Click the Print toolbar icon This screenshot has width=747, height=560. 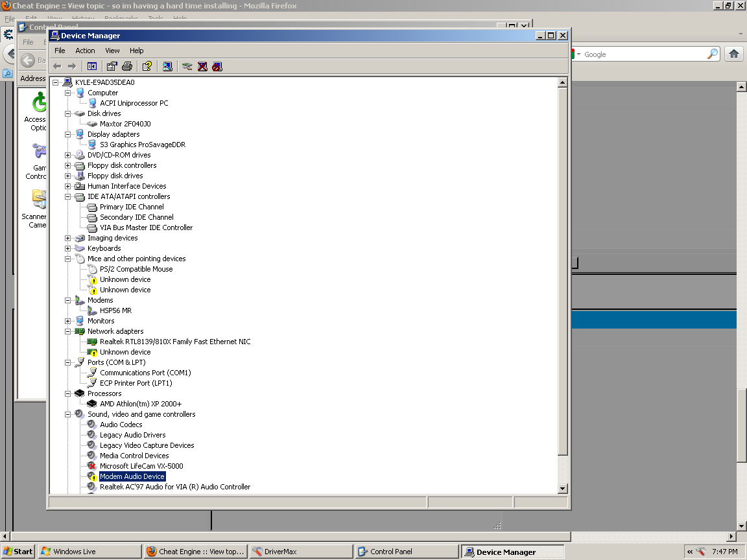point(127,66)
